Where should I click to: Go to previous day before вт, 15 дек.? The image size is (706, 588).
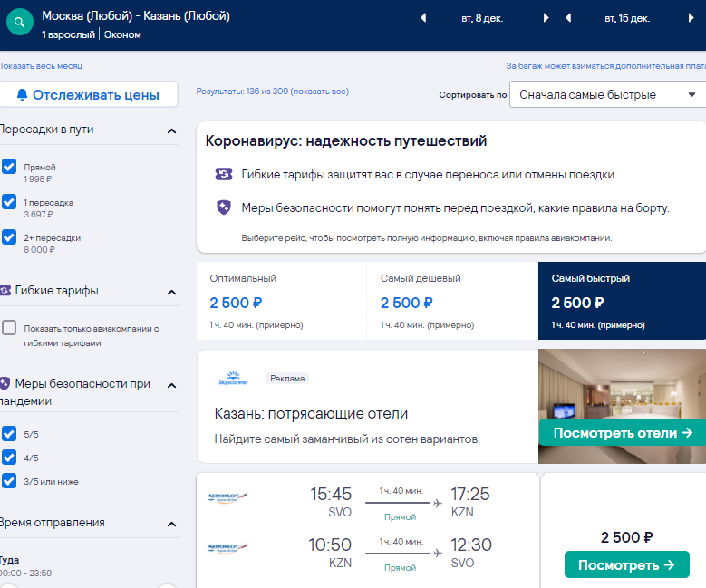point(568,18)
